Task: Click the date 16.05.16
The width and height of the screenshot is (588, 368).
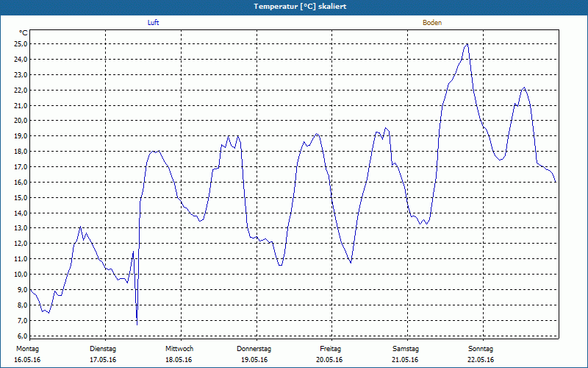Action: (27, 360)
